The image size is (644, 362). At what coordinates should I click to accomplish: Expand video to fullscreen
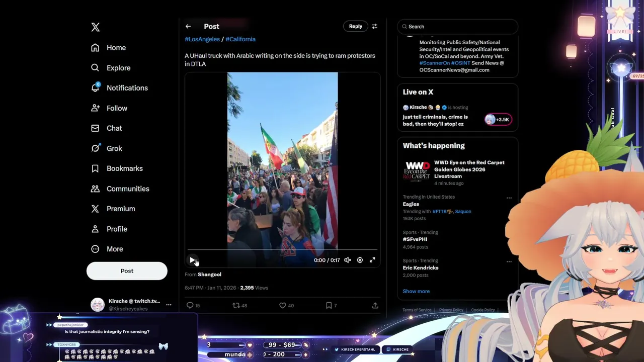pyautogui.click(x=372, y=260)
